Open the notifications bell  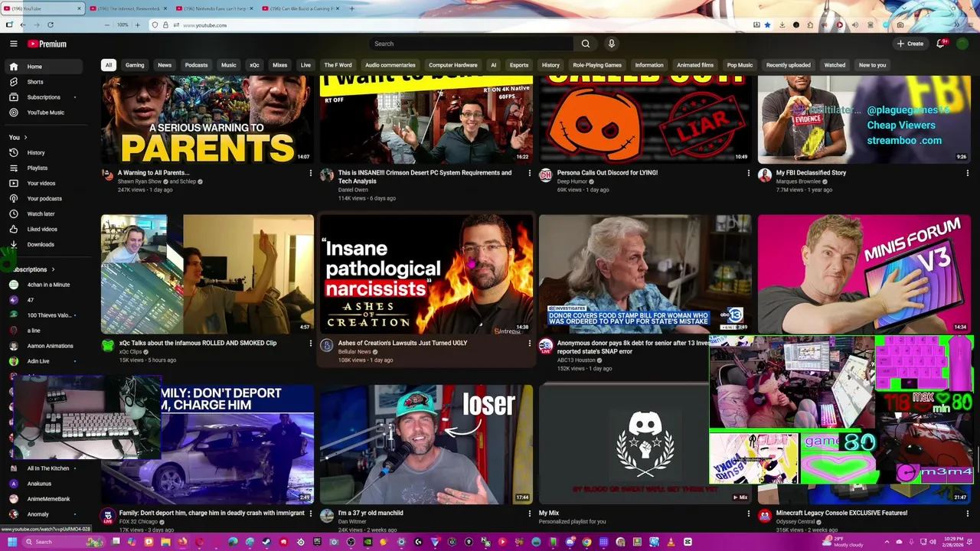[x=941, y=44]
